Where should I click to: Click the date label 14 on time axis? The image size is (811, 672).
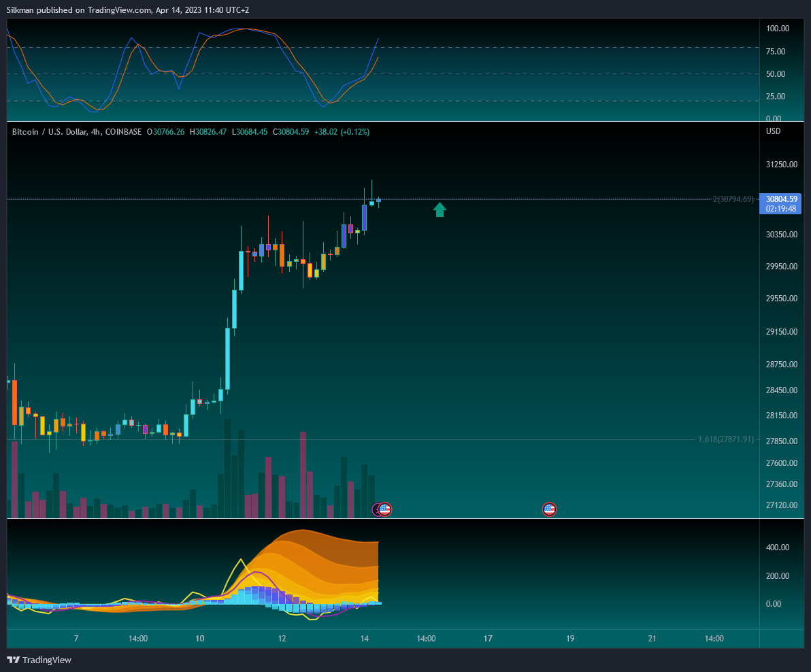(364, 639)
